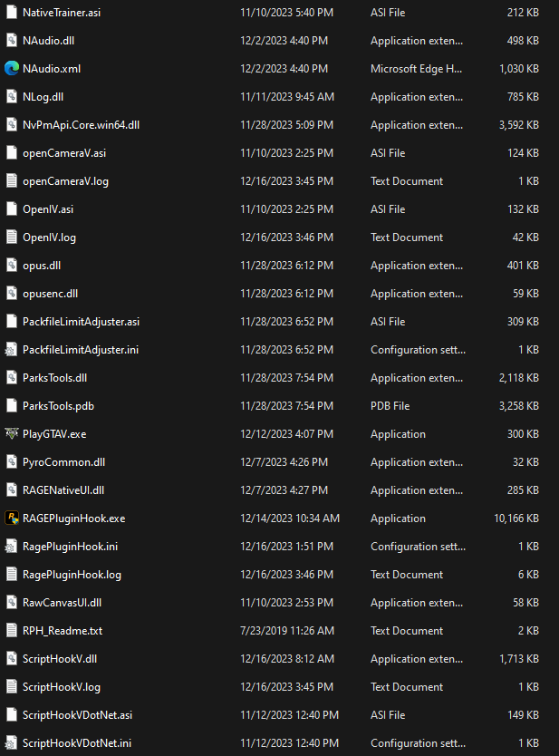Click the NvPmApi.Core.win64.dll file name
Screen dimensions: 559x756
tap(81, 125)
